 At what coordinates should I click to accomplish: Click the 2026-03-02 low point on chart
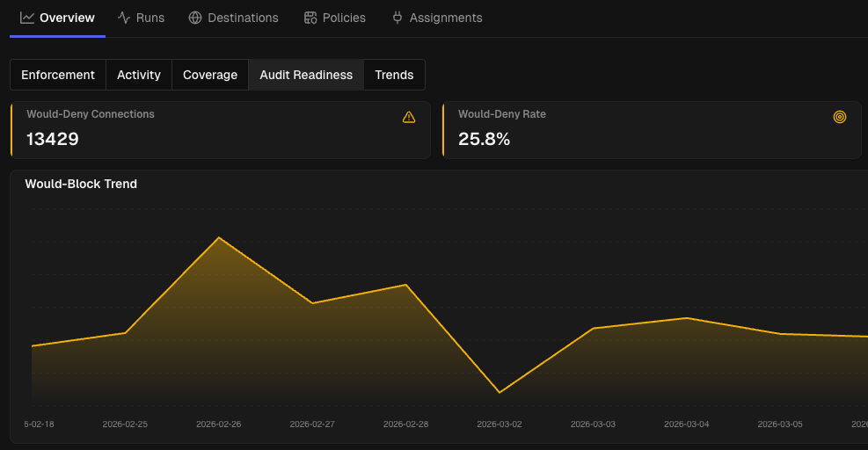[x=500, y=393]
